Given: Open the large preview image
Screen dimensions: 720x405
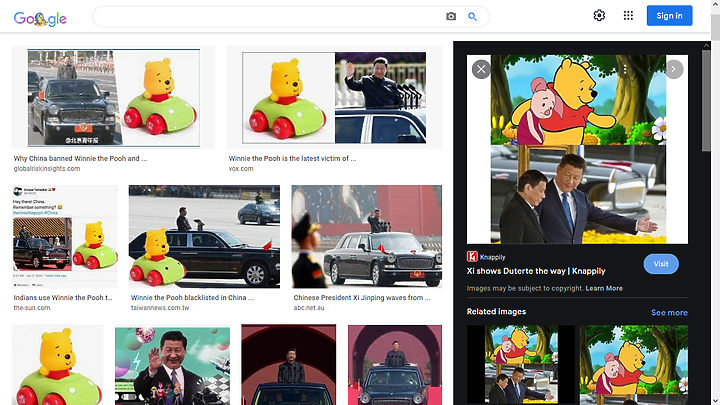Looking at the screenshot, I should 578,149.
